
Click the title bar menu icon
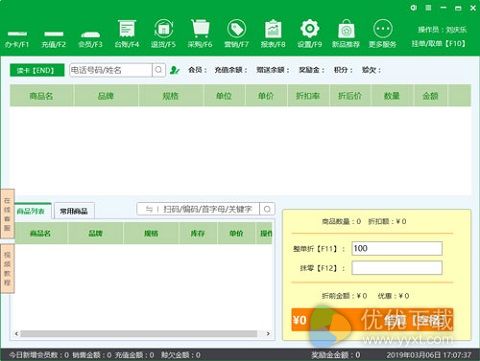[428, 7]
